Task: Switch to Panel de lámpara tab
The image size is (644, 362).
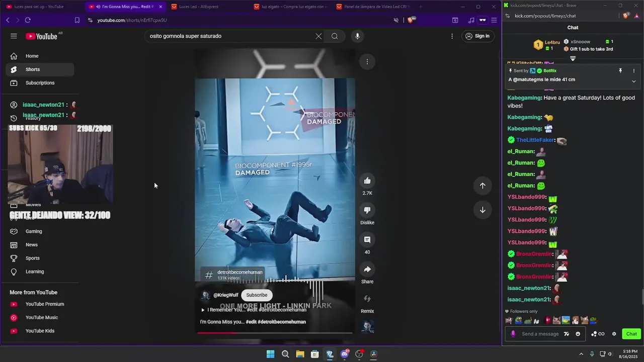Action: 372,7
